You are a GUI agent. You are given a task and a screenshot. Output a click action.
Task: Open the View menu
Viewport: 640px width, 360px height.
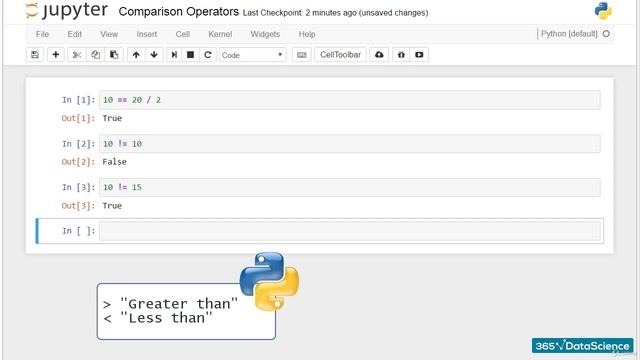(109, 34)
